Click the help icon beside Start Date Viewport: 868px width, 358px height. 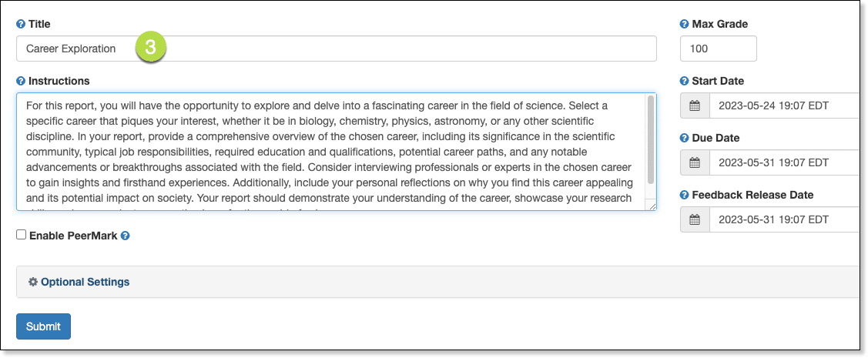[685, 81]
